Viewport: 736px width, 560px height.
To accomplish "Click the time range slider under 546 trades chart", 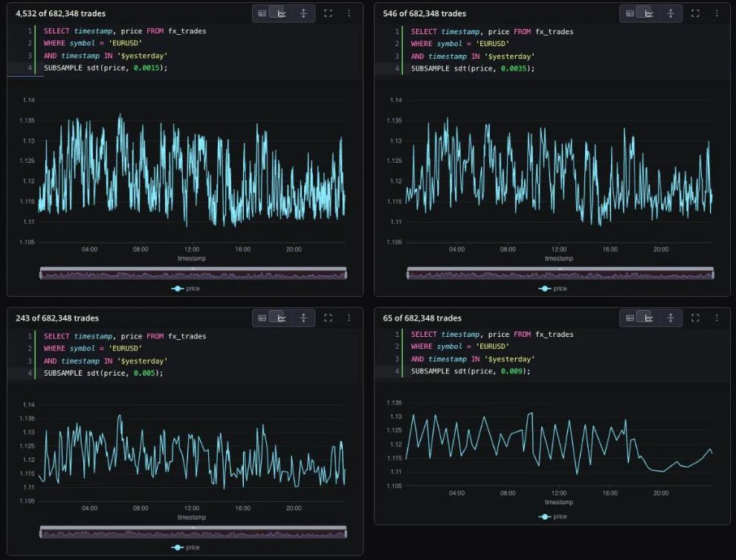I will click(561, 273).
